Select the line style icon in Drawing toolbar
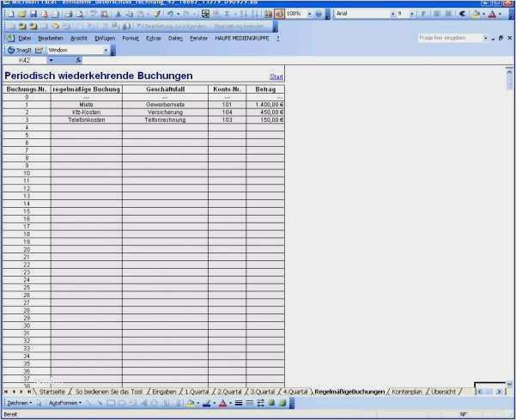516x420 pixels. point(239,403)
